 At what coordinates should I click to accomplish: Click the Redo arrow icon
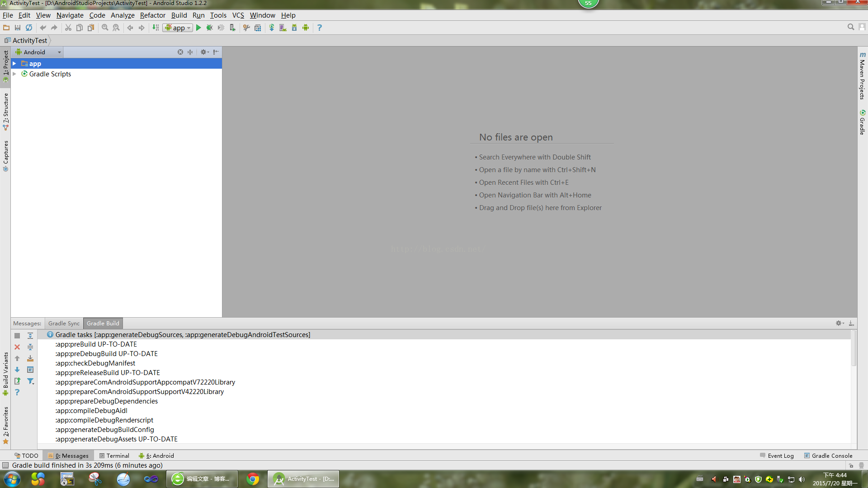54,28
